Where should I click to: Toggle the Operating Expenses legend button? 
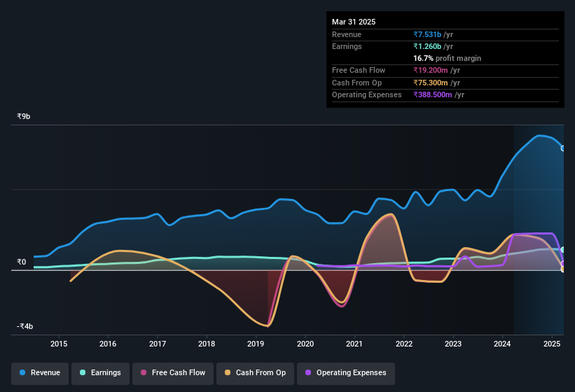(346, 373)
